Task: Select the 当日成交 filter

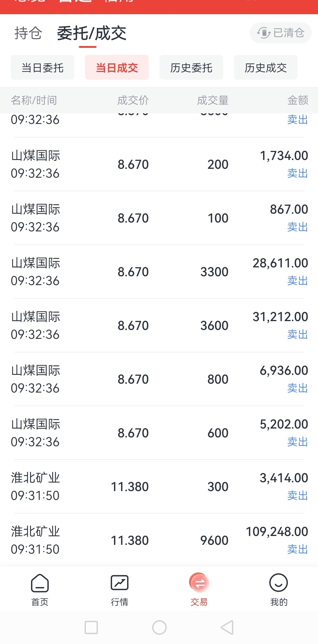Action: tap(117, 68)
